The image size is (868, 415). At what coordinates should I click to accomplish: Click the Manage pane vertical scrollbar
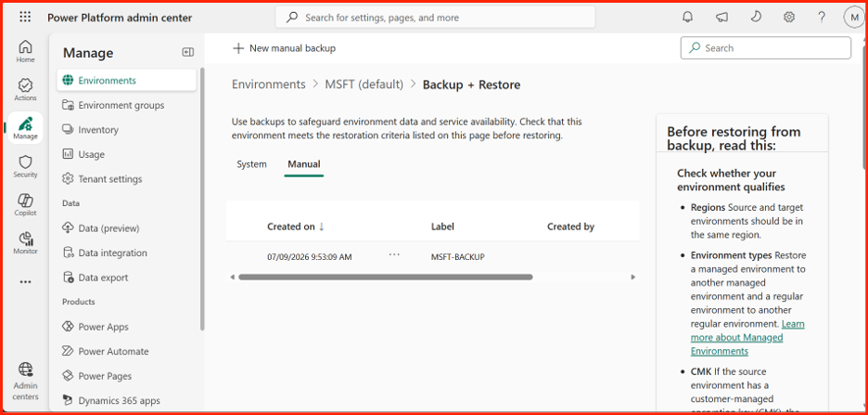(202, 200)
